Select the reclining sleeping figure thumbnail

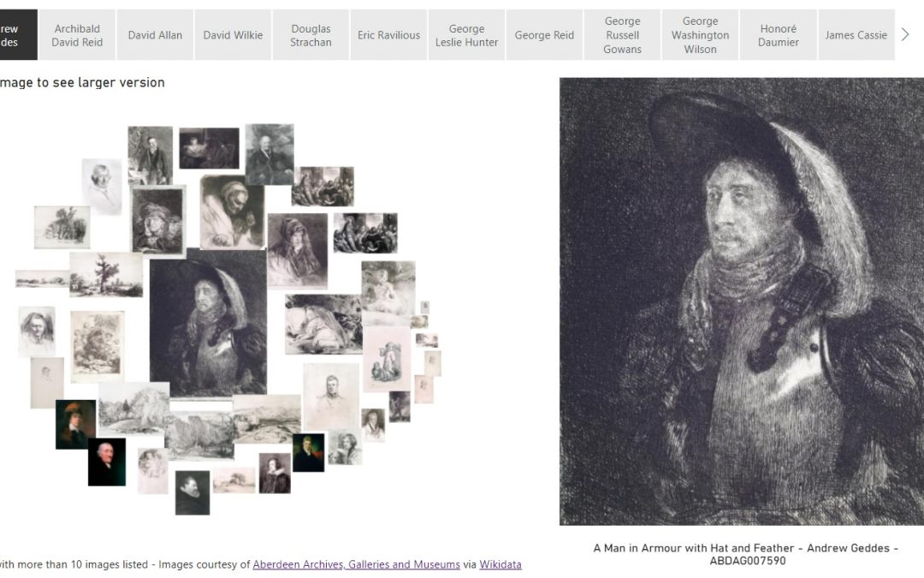click(x=323, y=324)
